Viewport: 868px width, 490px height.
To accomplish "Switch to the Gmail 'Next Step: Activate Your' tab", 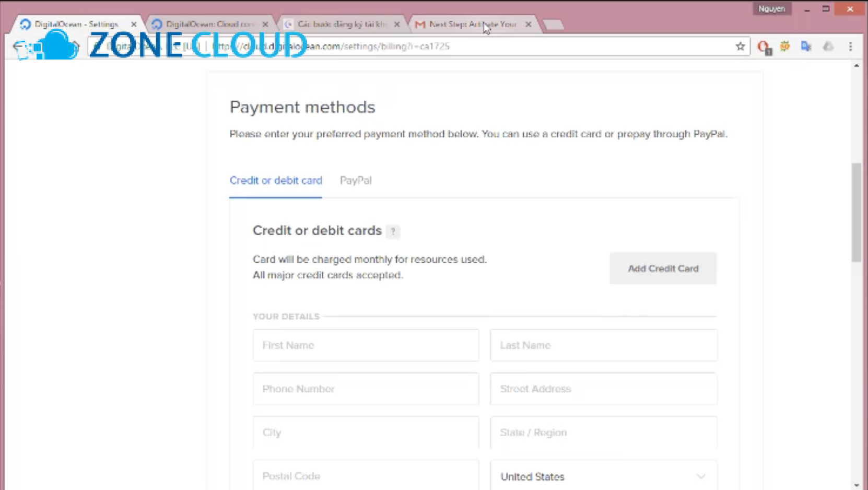I will click(473, 24).
